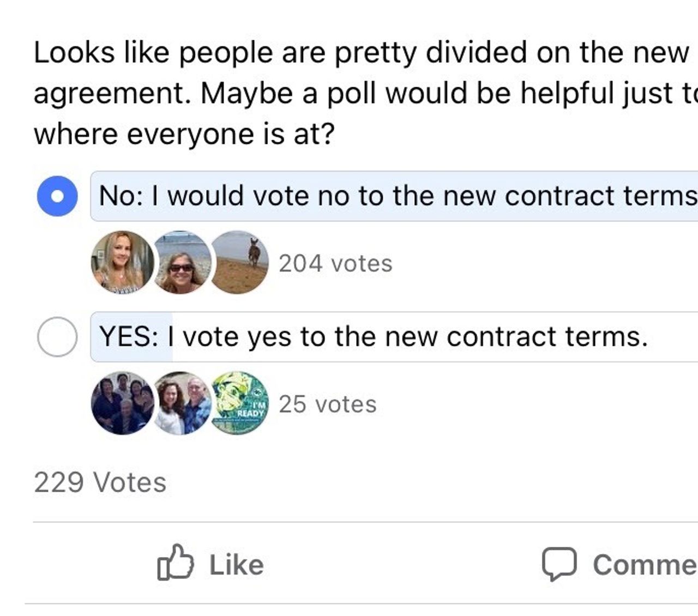Image resolution: width=698 pixels, height=616 pixels.
Task: Open the group photo voter avatar
Action: tap(122, 403)
